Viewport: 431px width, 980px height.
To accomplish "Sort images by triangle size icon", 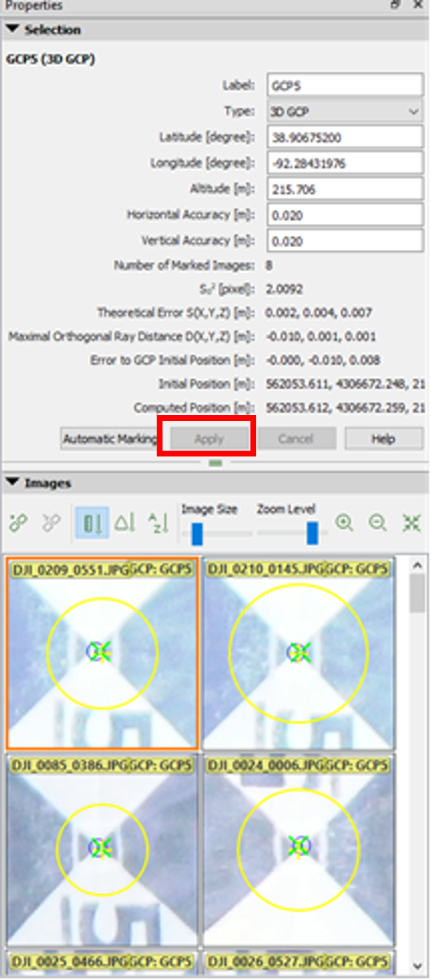I will tap(125, 522).
